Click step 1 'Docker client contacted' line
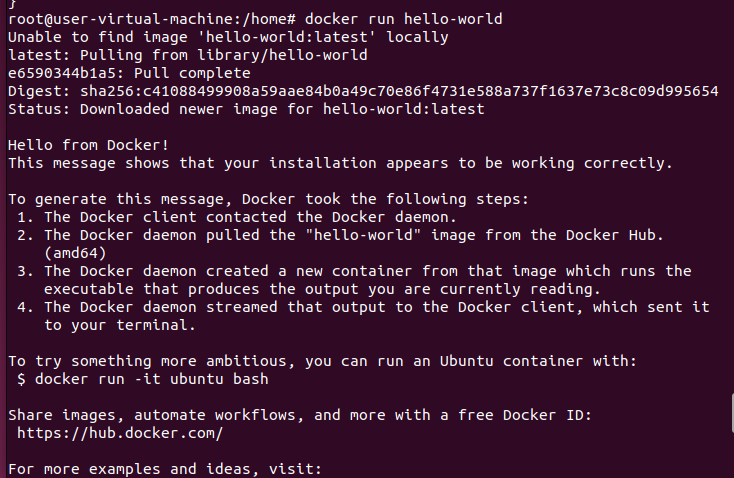This screenshot has width=734, height=478. [x=236, y=217]
